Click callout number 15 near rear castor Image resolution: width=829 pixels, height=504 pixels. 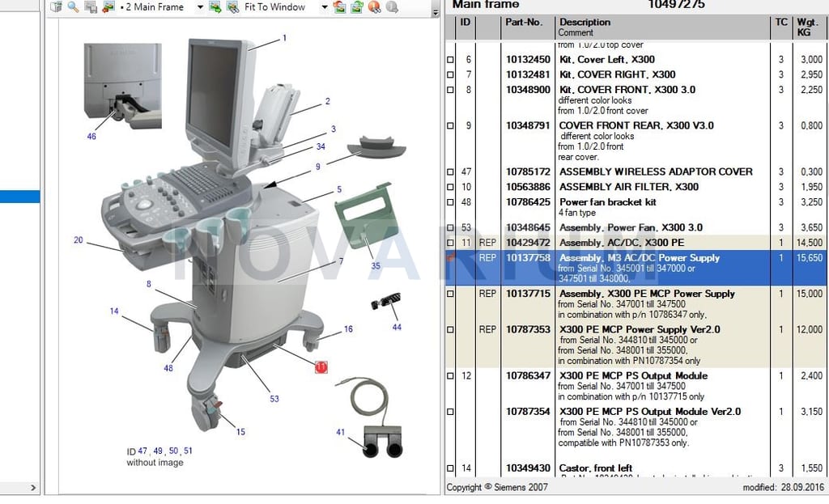[x=240, y=432]
